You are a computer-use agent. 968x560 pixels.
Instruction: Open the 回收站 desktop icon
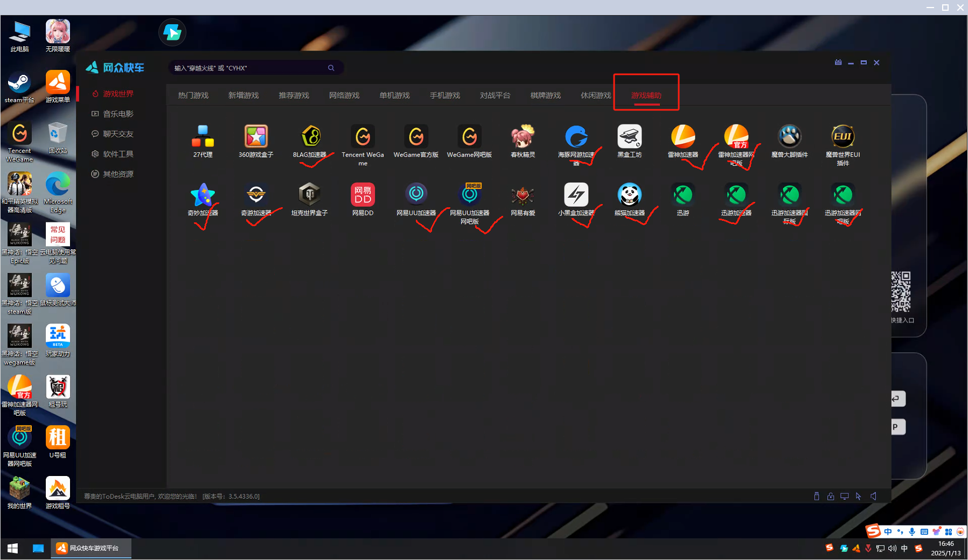[58, 138]
